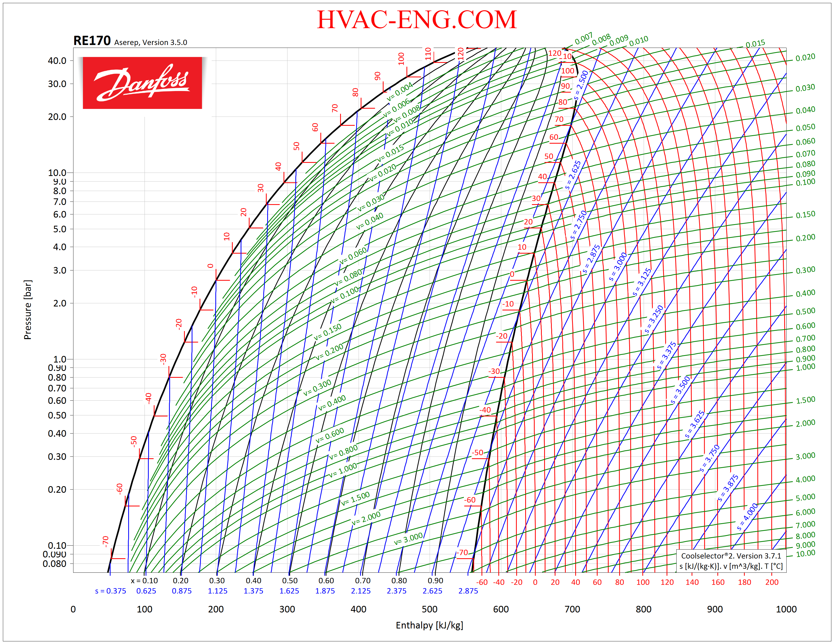The height and width of the screenshot is (644, 834).
Task: Click the 's = 2.750' entropy line label
Action: coord(578,225)
